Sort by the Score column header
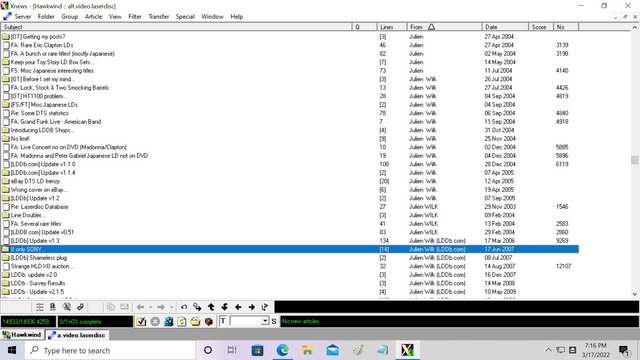This screenshot has height=360, width=640. point(541,27)
